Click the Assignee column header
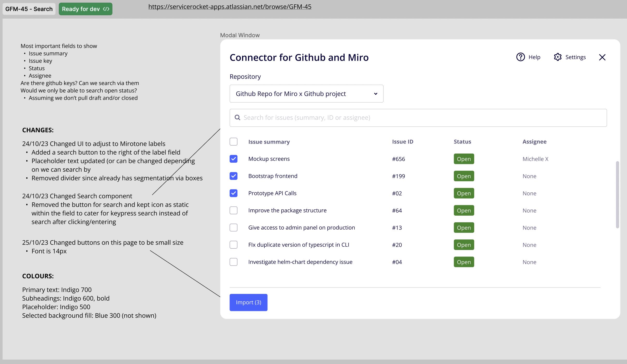The width and height of the screenshot is (627, 364). (534, 142)
